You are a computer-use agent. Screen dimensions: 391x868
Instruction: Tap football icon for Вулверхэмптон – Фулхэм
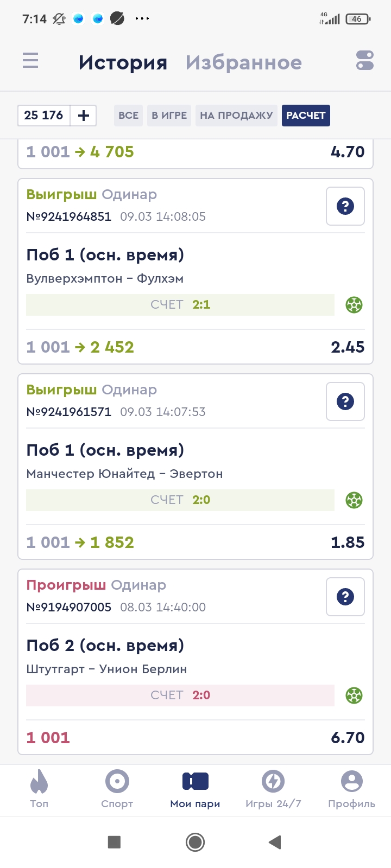coord(354,305)
